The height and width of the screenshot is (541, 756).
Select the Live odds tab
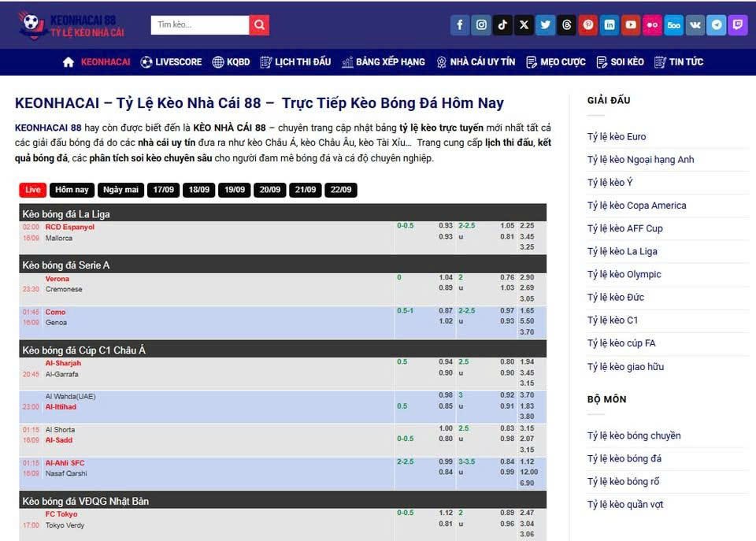[x=32, y=190]
